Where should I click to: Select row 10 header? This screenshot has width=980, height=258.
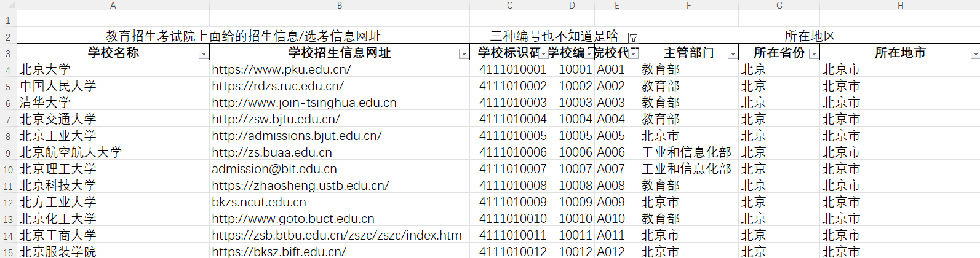tap(8, 169)
